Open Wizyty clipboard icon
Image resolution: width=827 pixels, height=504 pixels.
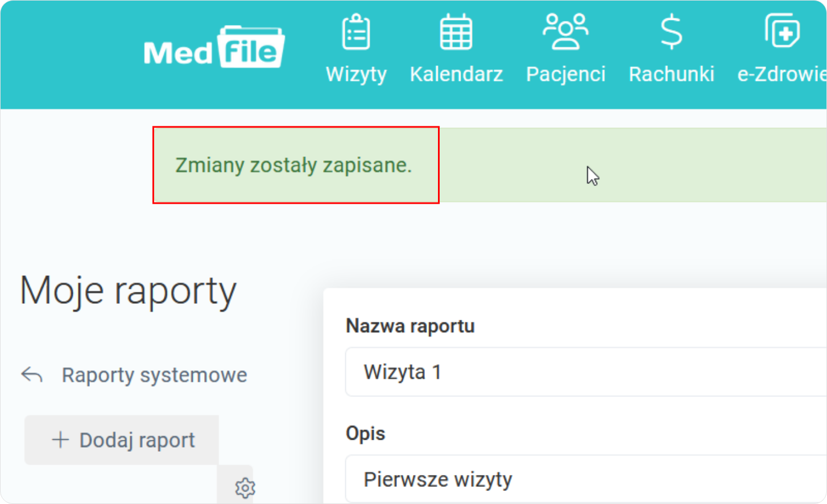[x=356, y=32]
